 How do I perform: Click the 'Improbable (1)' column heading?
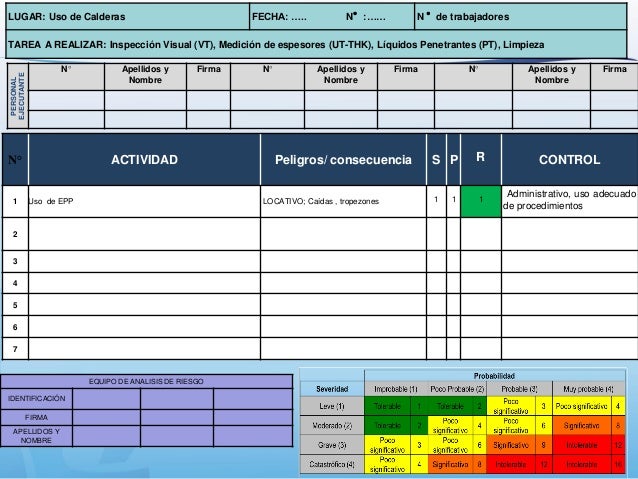coord(396,389)
